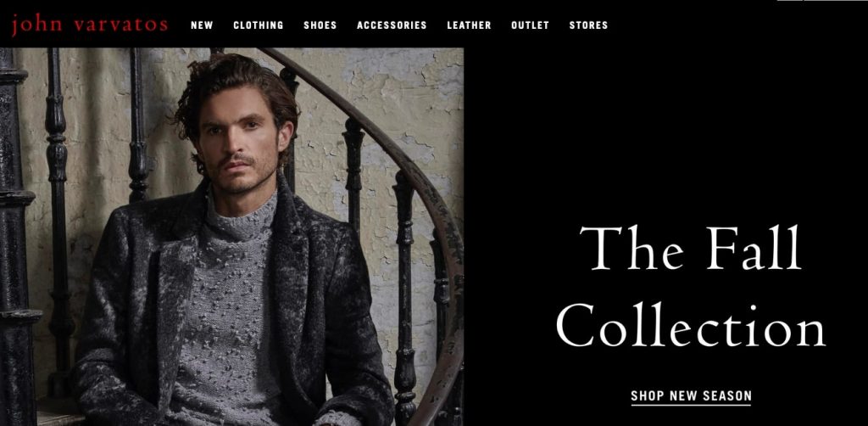
Task: Open the NEW arrivals menu
Action: tap(202, 25)
